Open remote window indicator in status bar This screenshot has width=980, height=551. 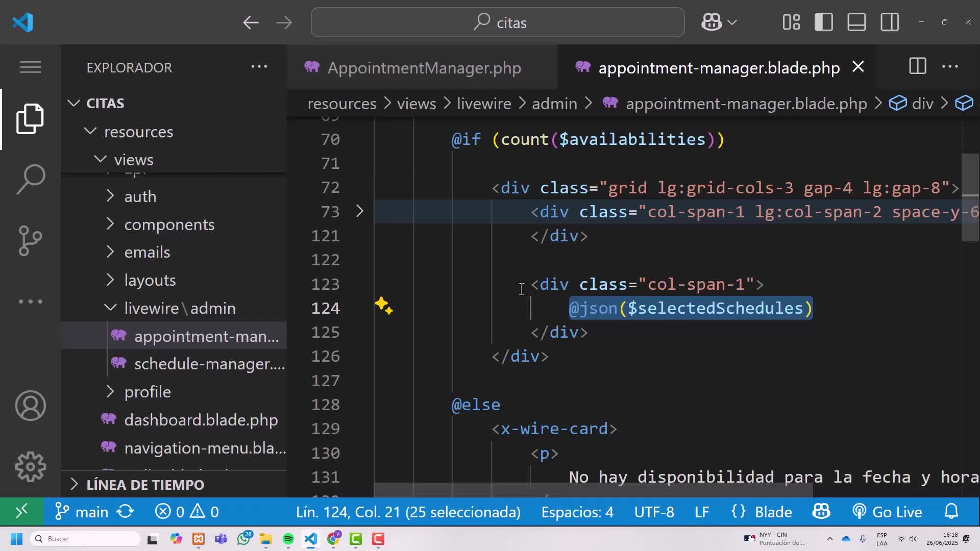(21, 511)
